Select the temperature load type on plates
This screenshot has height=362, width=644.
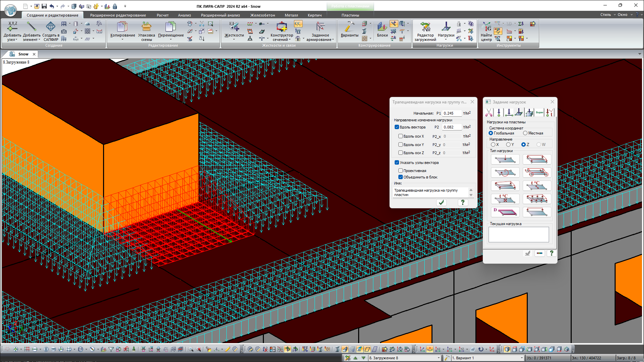537,186
